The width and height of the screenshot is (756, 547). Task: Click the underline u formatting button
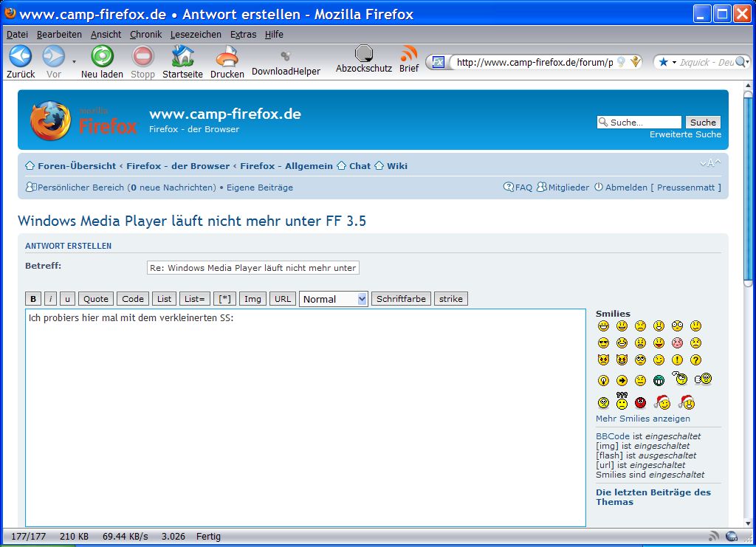click(67, 299)
